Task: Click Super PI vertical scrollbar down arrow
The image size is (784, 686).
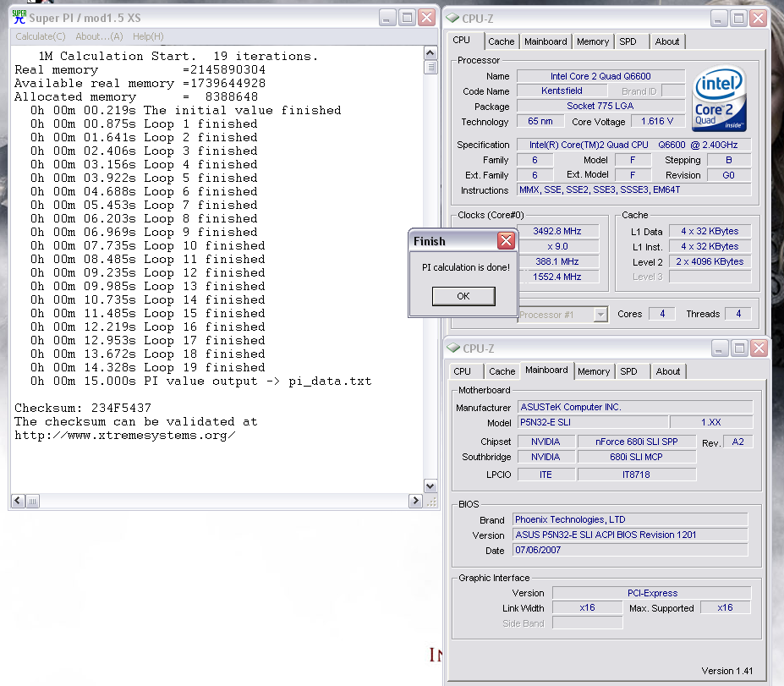Action: click(430, 486)
